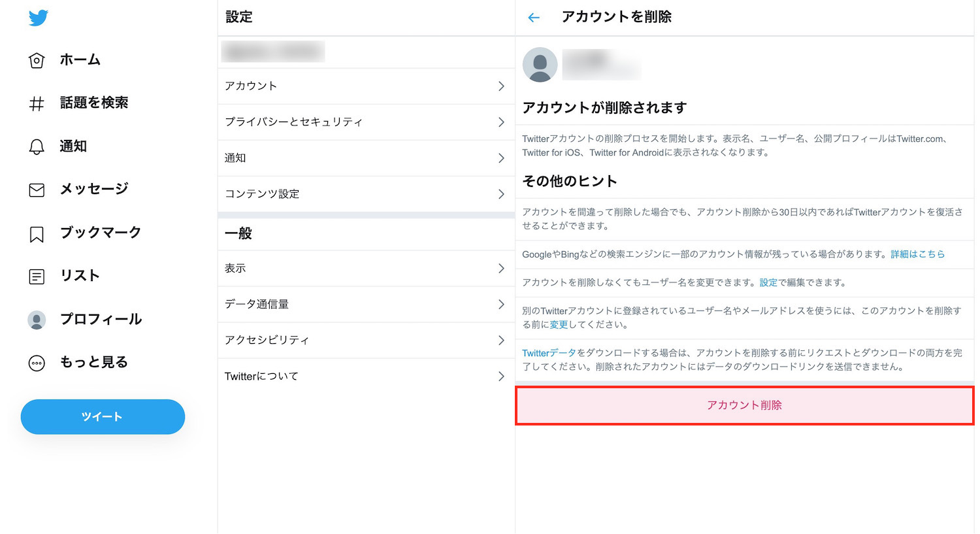Viewport: 980px width, 534px height.
Task: Expand the アクセシビリティ chevron
Action: point(501,341)
